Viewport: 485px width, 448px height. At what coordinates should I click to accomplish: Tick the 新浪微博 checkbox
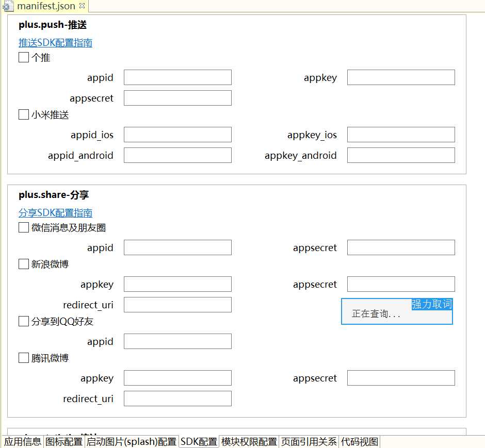(24, 264)
